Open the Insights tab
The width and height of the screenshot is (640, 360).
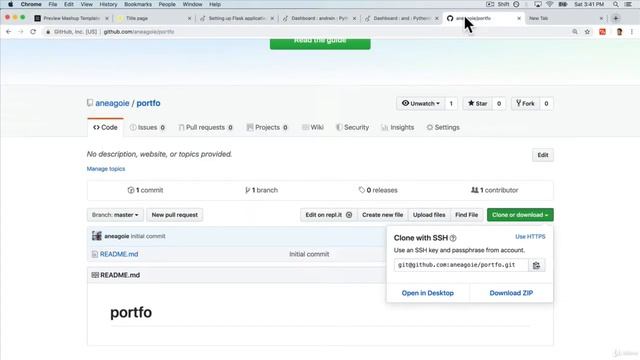tap(398, 127)
